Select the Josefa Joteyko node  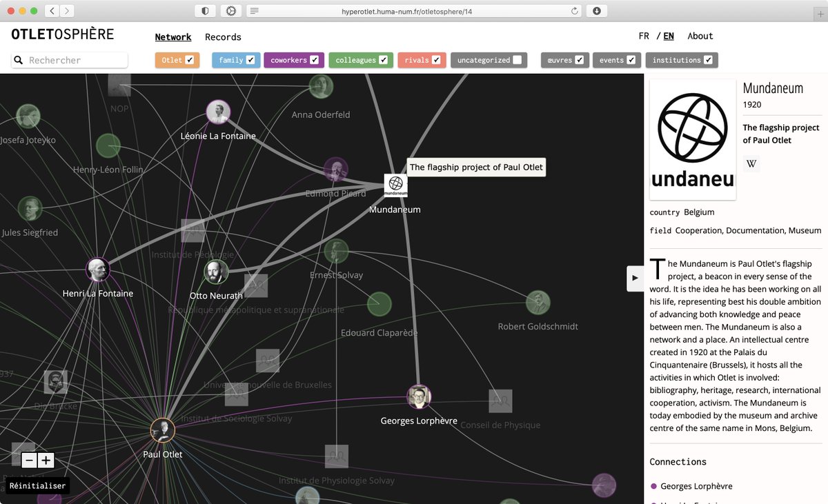click(x=28, y=117)
